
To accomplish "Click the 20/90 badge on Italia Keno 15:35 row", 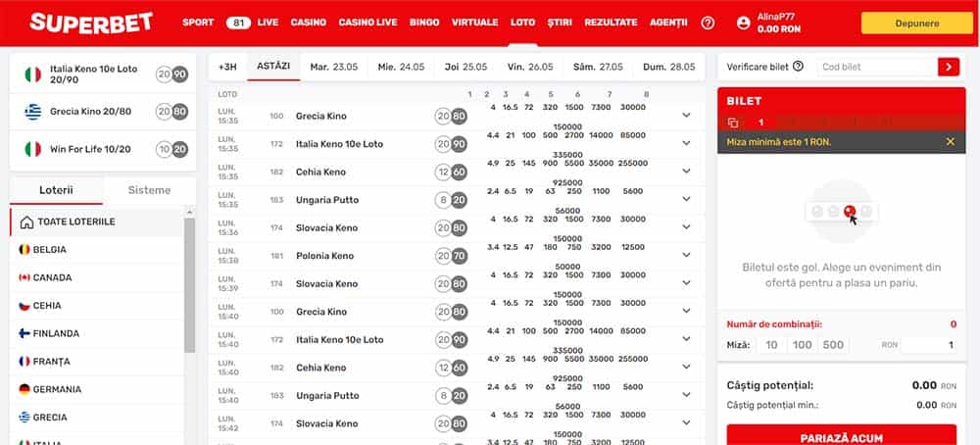I will click(x=451, y=144).
